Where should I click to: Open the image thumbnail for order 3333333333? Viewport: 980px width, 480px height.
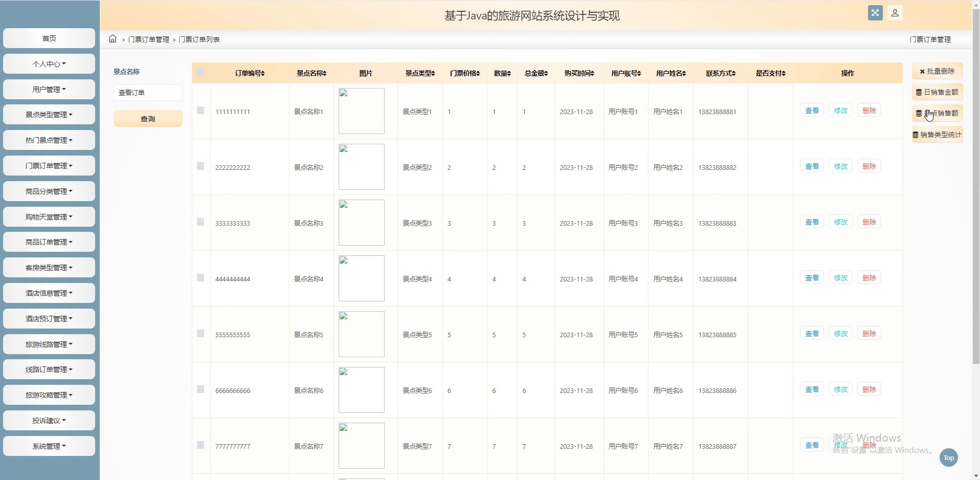(x=362, y=223)
